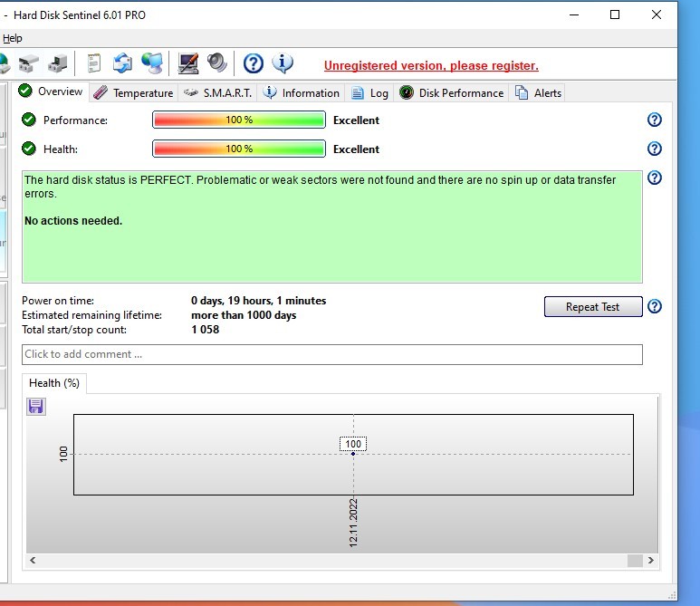Open the report document icon in toolbar
This screenshot has width=700, height=606.
click(93, 63)
